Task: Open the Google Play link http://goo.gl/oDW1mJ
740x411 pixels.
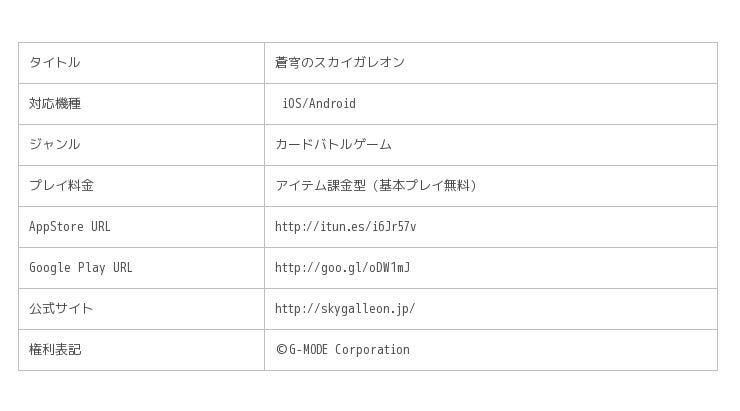Action: coord(342,268)
